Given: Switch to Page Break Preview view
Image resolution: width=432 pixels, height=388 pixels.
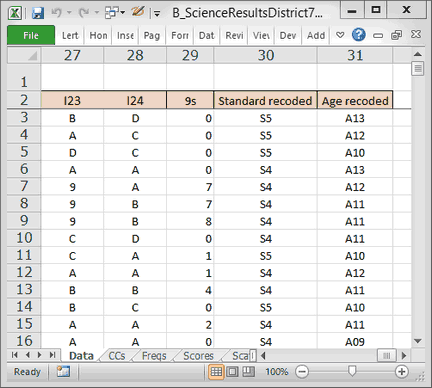Looking at the screenshot, I should (x=249, y=372).
